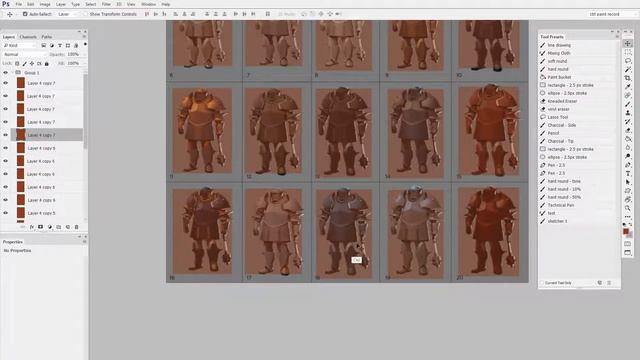Select the Hand tool

click(x=627, y=199)
